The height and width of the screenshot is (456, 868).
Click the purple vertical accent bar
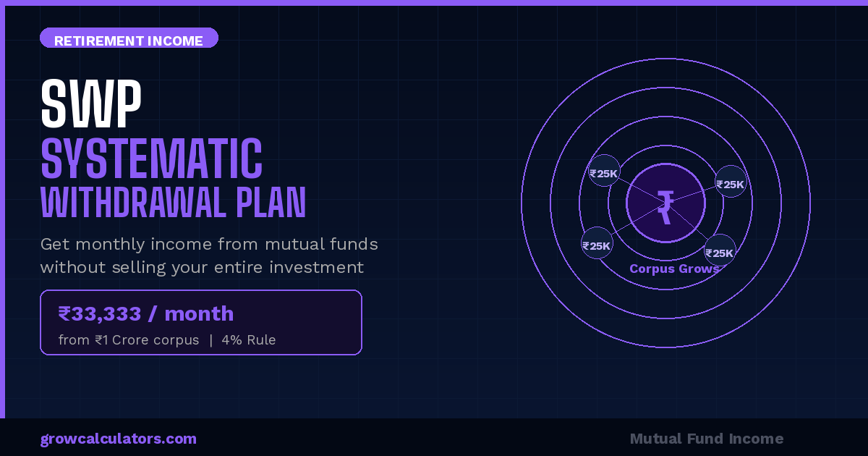pos(2,217)
